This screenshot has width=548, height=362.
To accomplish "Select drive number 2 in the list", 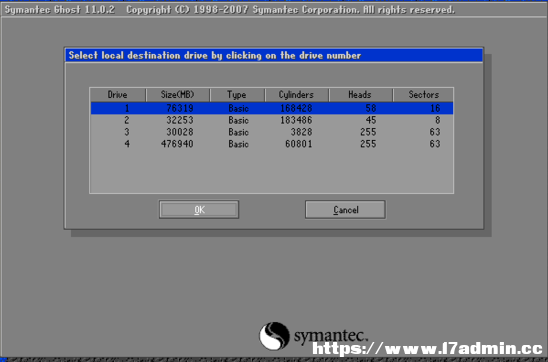I will tap(272, 120).
